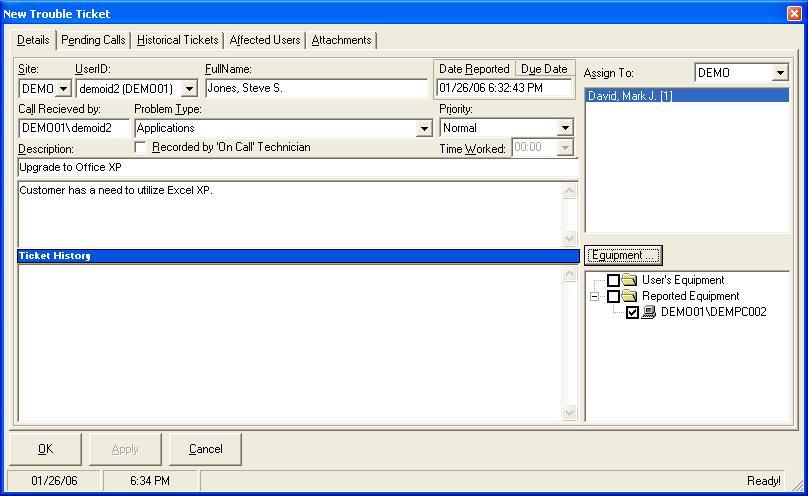Expand the Assign To dropdown
808x496 pixels.
point(780,73)
